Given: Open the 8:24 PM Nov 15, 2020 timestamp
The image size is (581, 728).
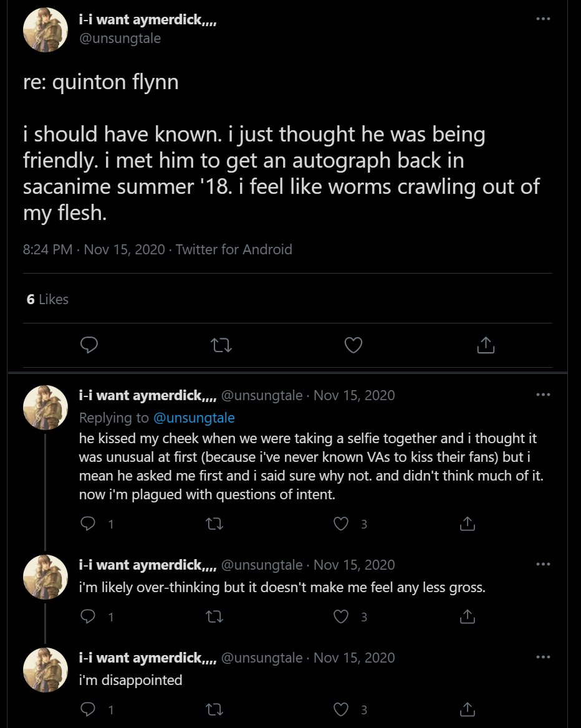Looking at the screenshot, I should (x=94, y=250).
